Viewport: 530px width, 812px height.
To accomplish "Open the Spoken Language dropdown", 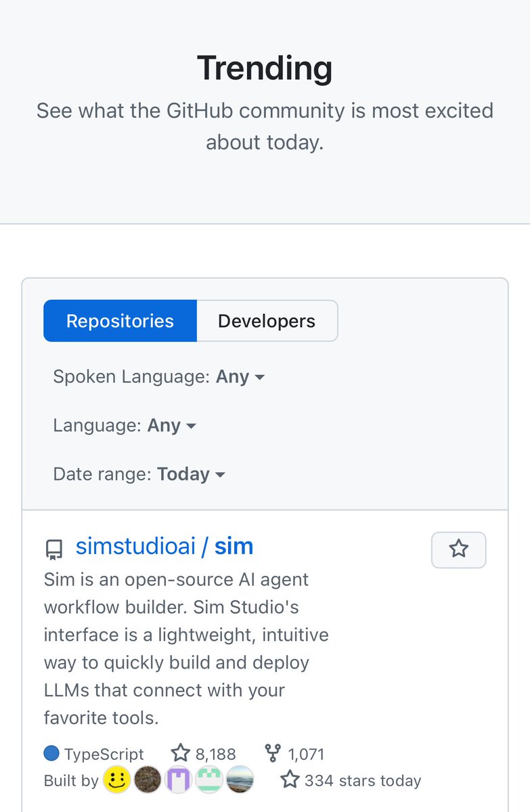I will pyautogui.click(x=158, y=377).
